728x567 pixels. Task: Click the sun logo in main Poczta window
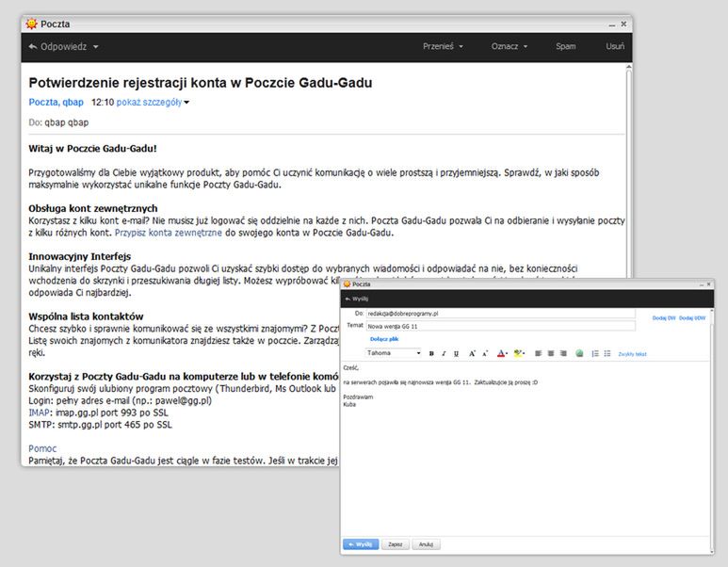click(x=32, y=24)
